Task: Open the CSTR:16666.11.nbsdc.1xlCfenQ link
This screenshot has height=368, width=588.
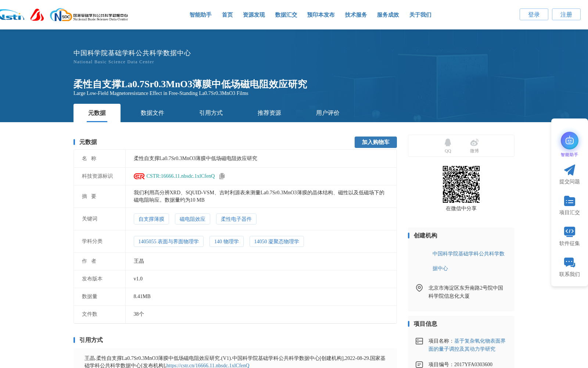Action: click(x=180, y=176)
